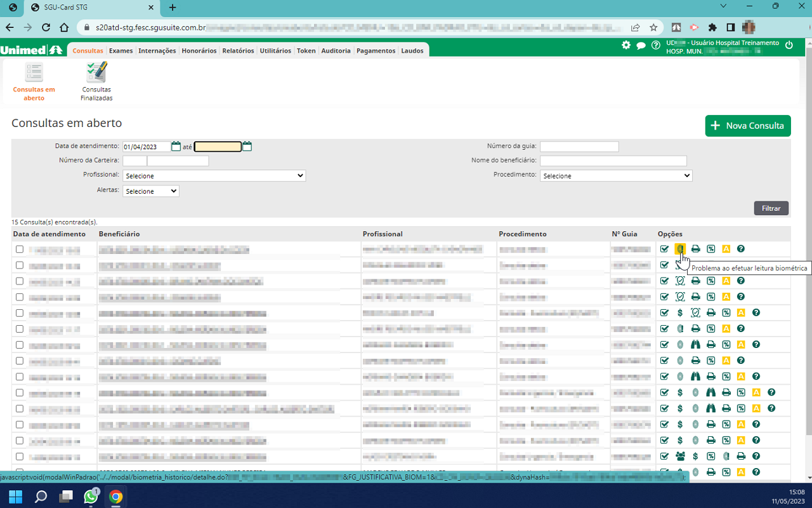Click the printer icon in the first row
The image size is (812, 508).
pyautogui.click(x=696, y=249)
